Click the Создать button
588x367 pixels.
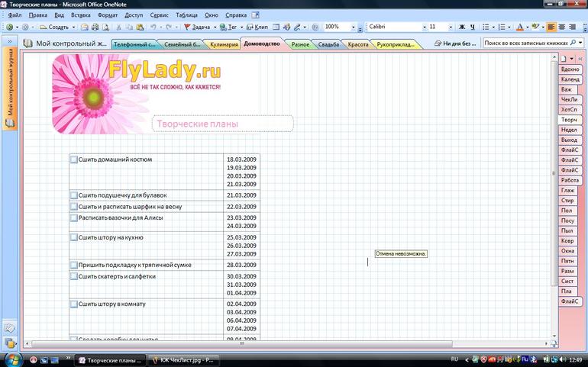[x=57, y=27]
